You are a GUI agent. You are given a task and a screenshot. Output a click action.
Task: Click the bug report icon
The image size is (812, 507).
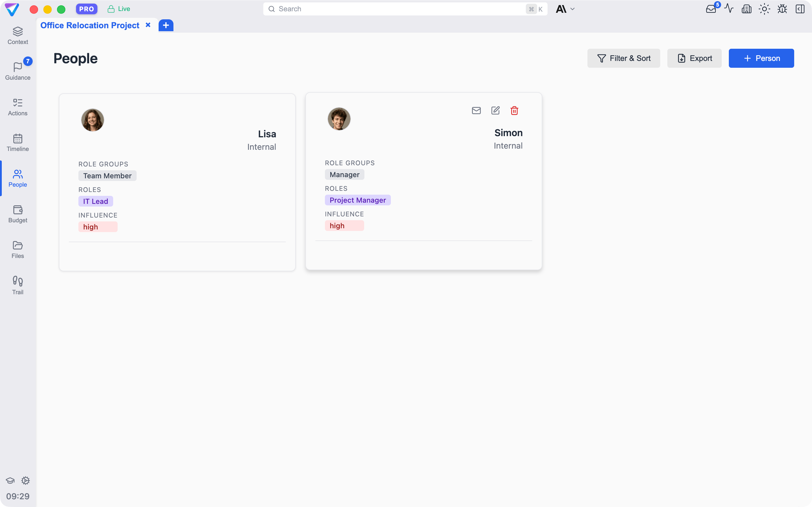(x=782, y=9)
